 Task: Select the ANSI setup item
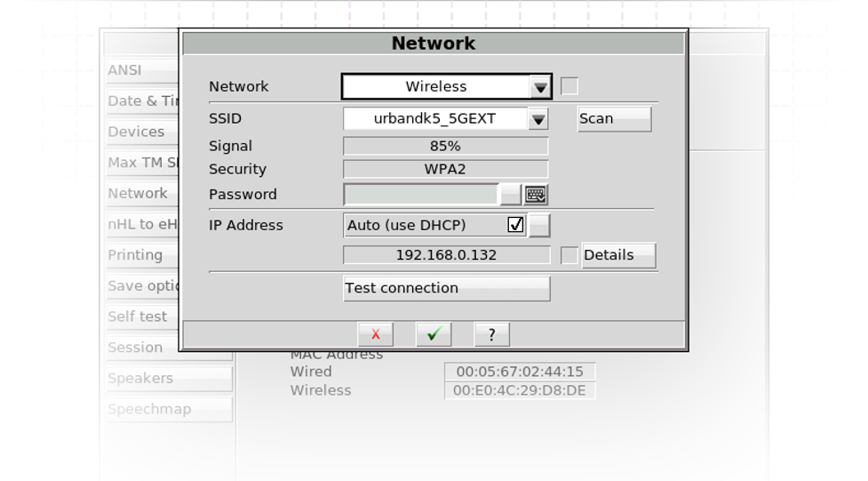pyautogui.click(x=142, y=70)
